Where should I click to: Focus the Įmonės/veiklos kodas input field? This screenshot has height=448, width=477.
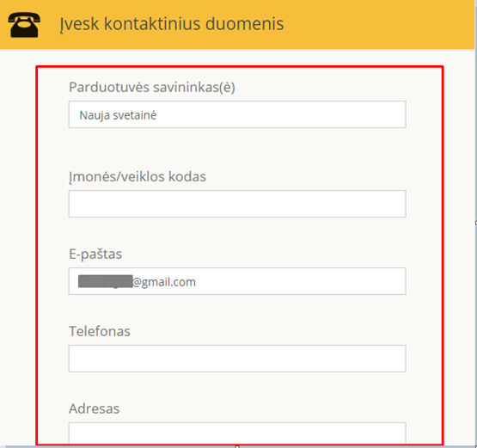pos(237,204)
